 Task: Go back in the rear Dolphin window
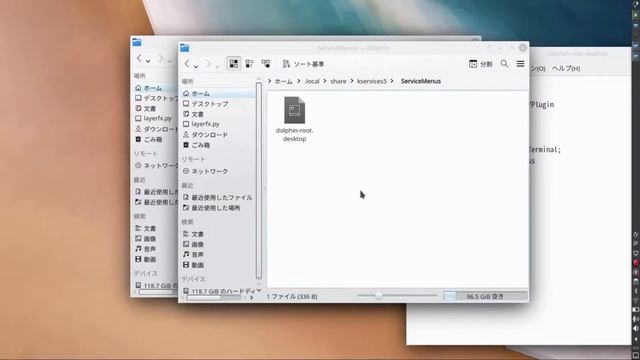tap(139, 58)
